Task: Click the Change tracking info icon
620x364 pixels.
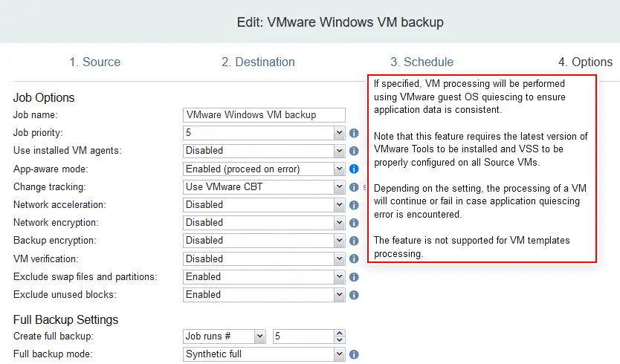Action: pyautogui.click(x=354, y=187)
